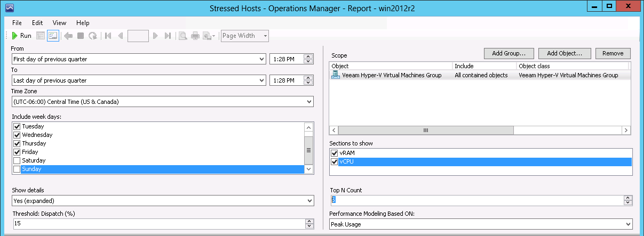644x236 pixels.
Task: Go to previous report page
Action: 120,36
